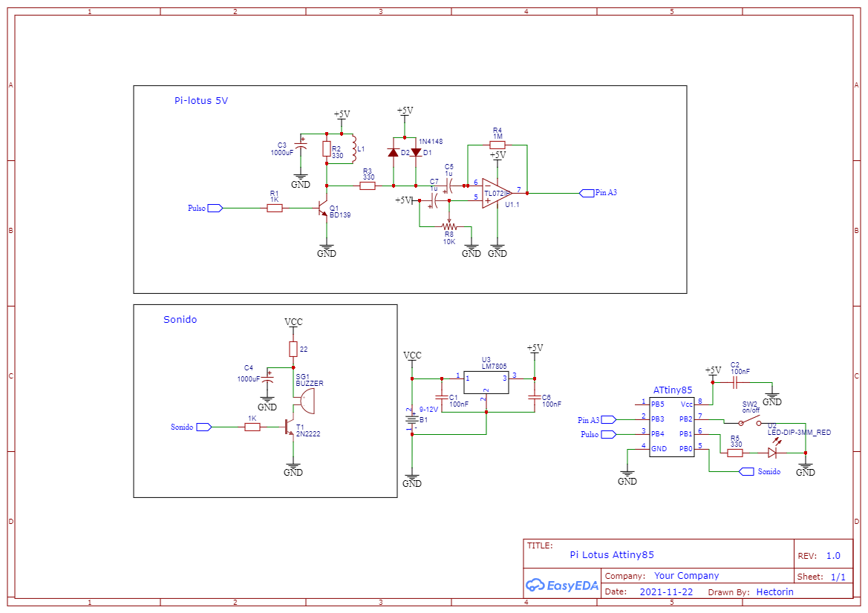Click the 'U1.1' op-amp designator
868x613 pixels.
click(x=512, y=205)
